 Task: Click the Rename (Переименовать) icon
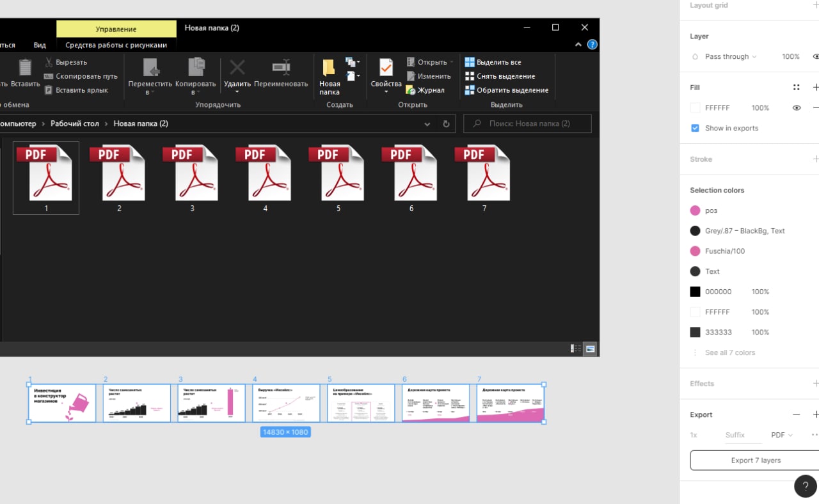point(281,67)
